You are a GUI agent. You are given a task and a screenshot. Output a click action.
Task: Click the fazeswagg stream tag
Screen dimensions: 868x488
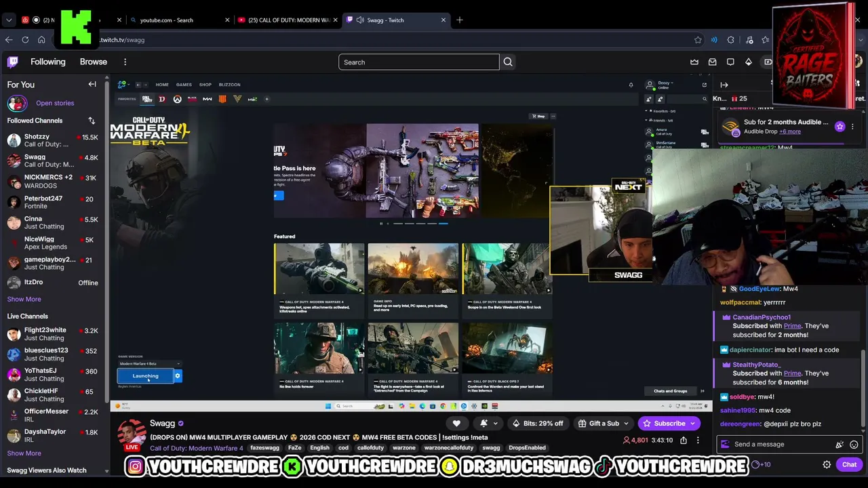pos(264,448)
